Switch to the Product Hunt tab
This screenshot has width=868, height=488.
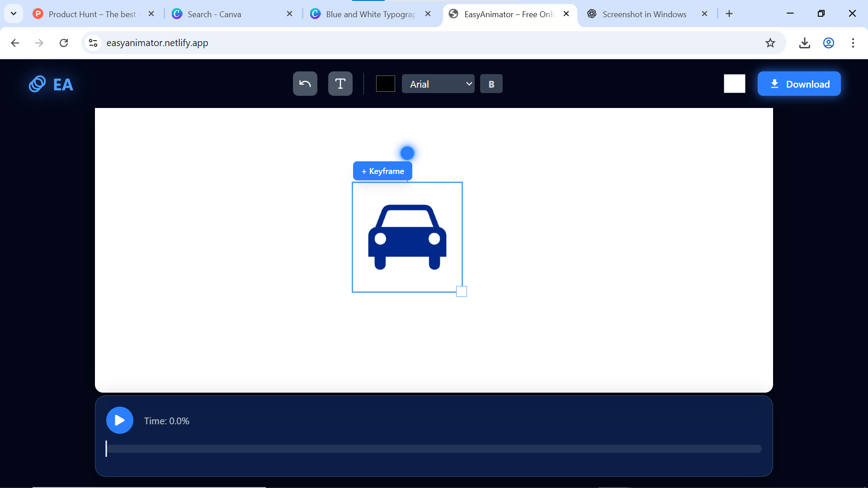coord(93,14)
